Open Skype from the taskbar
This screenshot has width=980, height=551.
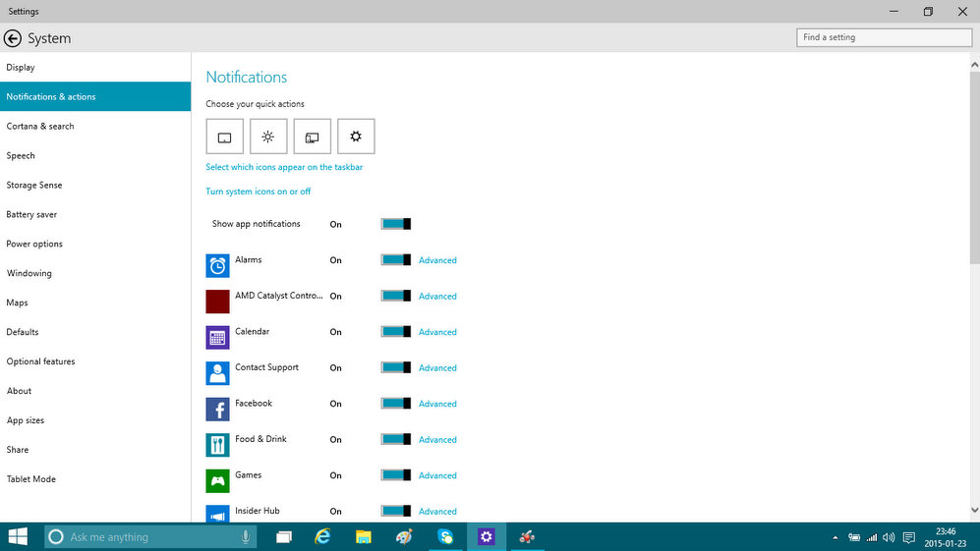click(x=445, y=537)
